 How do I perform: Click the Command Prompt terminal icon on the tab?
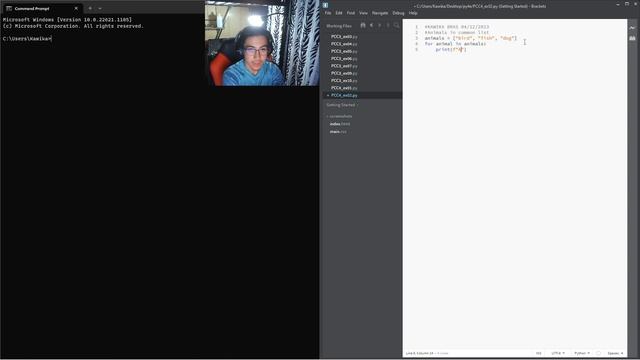(x=9, y=8)
